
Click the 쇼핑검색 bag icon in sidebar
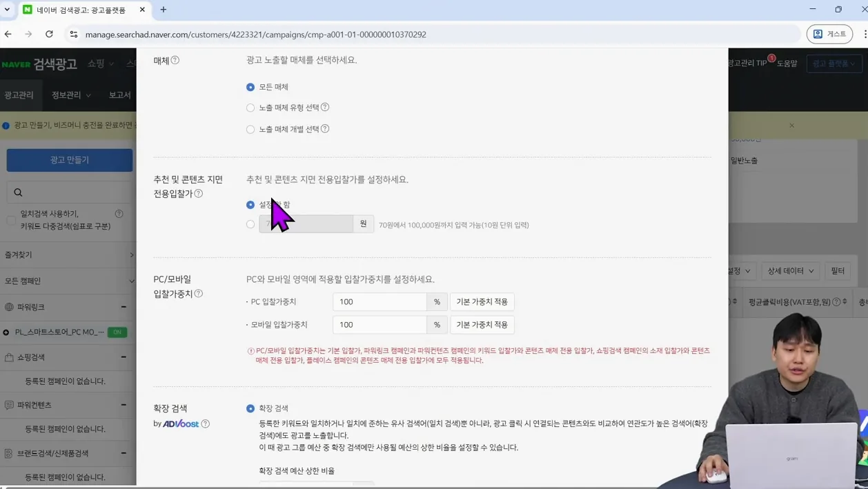pos(9,357)
